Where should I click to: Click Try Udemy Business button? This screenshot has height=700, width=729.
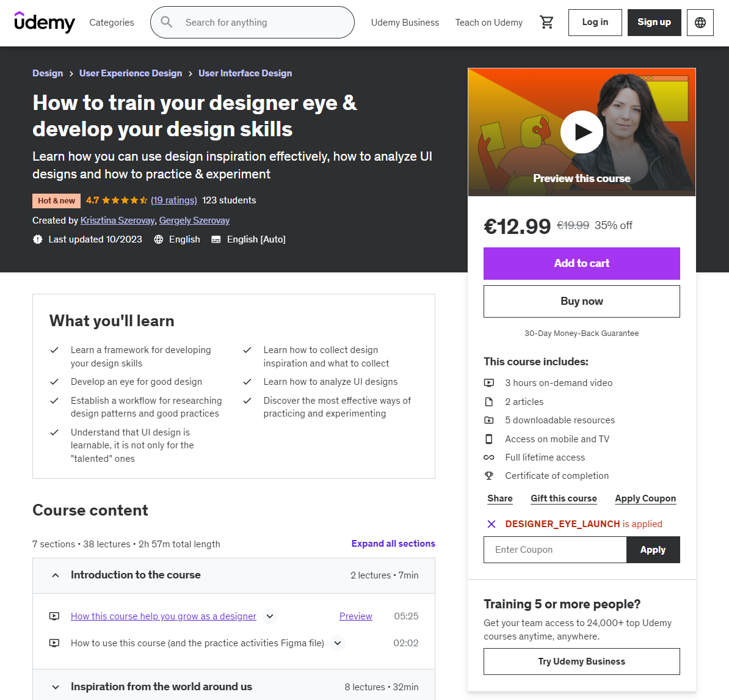582,662
